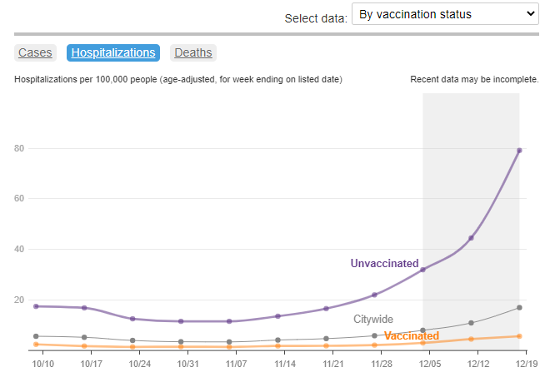Click the gray Citywide line label
550x392 pixels.
373,320
